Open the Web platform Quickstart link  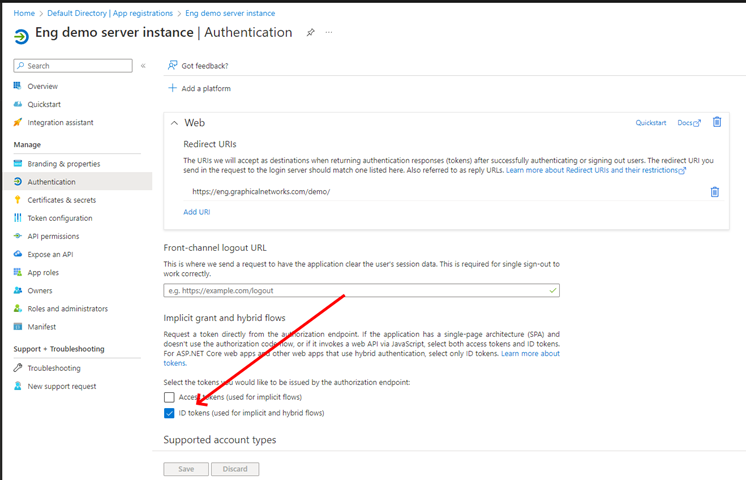point(651,122)
